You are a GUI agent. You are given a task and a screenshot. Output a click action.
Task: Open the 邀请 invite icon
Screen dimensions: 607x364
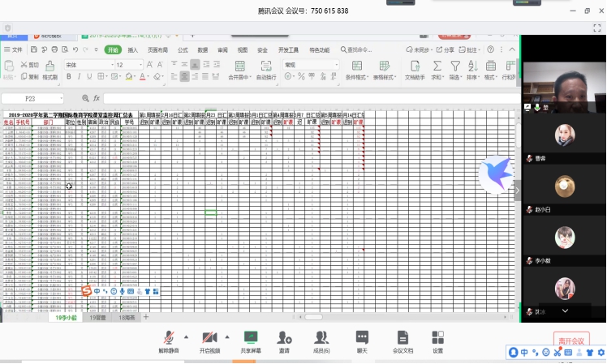pos(284,340)
